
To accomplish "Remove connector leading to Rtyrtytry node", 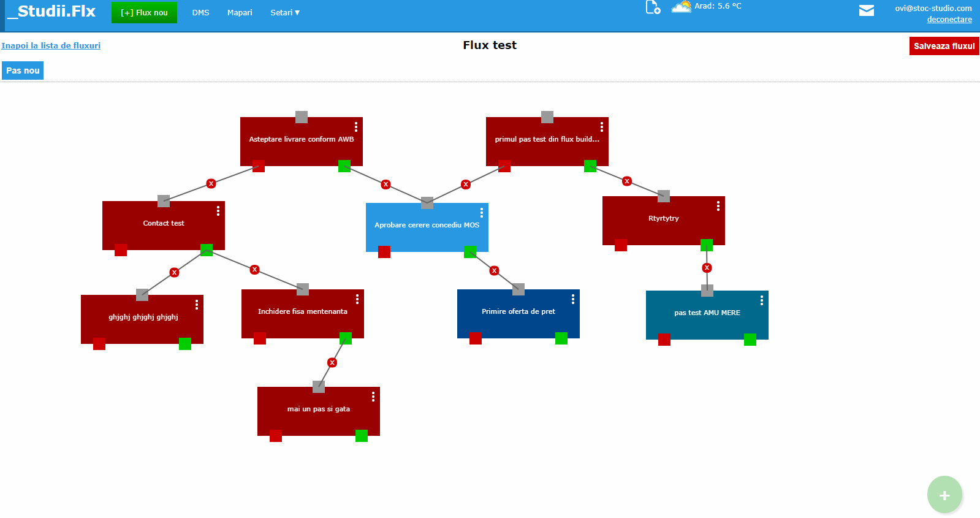I will click(626, 181).
